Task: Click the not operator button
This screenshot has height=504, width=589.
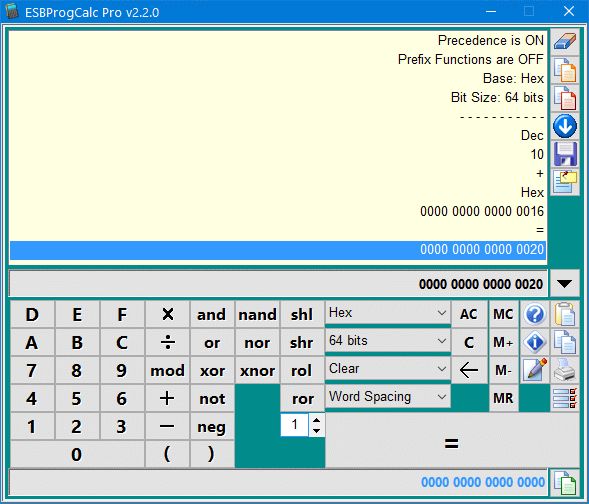Action: [x=212, y=398]
